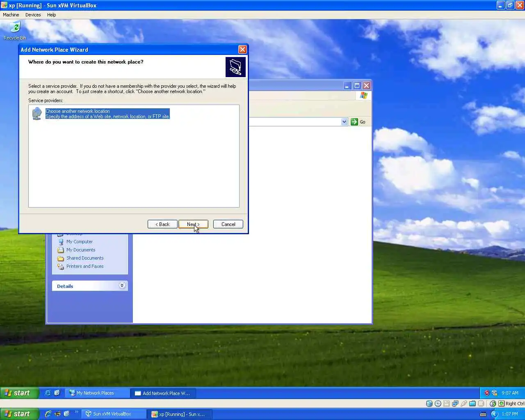This screenshot has height=420, width=525.
Task: Expand the address bar dropdown
Action: pyautogui.click(x=344, y=122)
